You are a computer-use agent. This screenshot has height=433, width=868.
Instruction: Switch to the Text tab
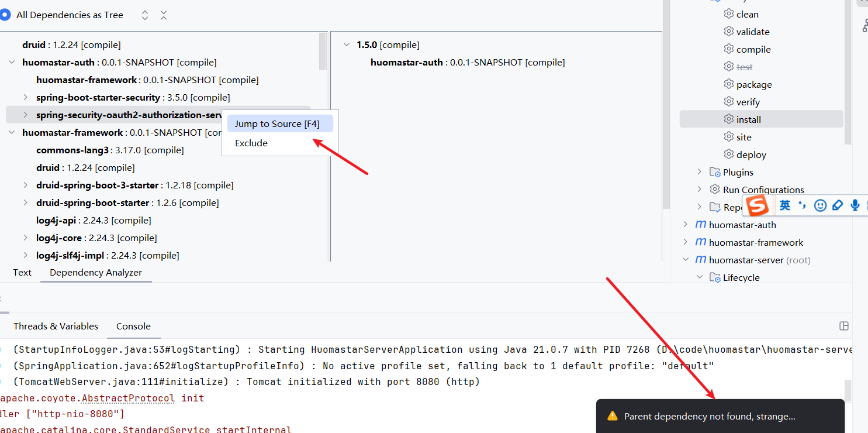22,272
